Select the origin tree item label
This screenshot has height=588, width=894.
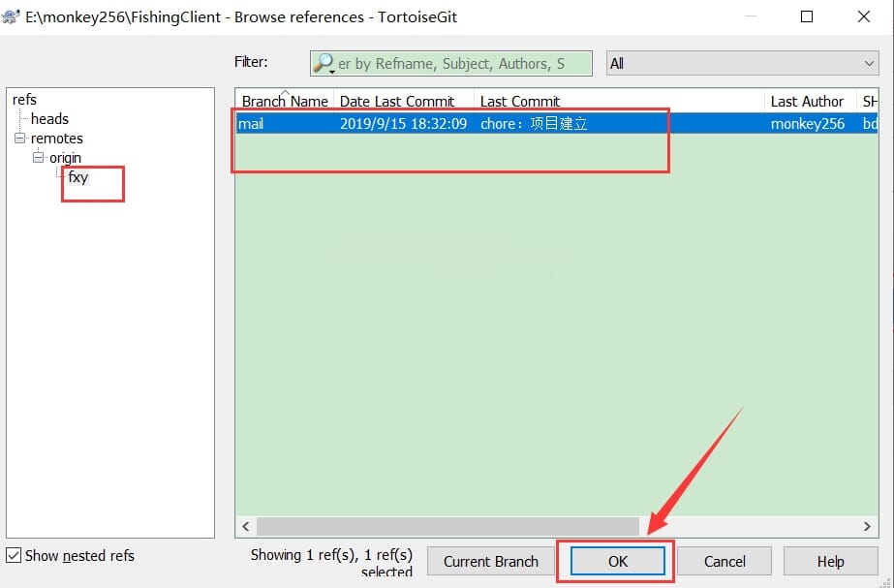[x=65, y=157]
